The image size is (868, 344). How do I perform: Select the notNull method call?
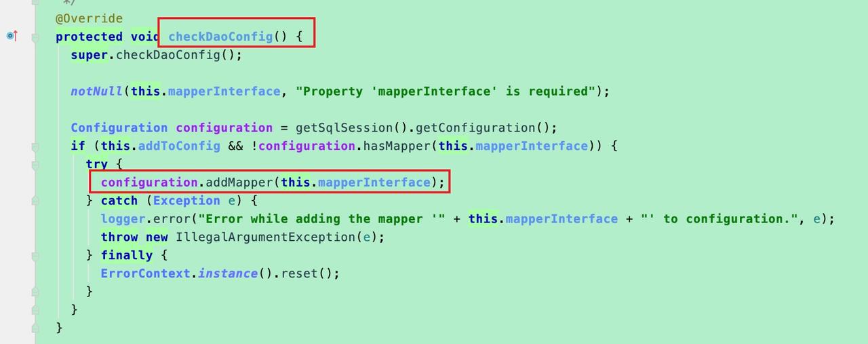pyautogui.click(x=97, y=92)
